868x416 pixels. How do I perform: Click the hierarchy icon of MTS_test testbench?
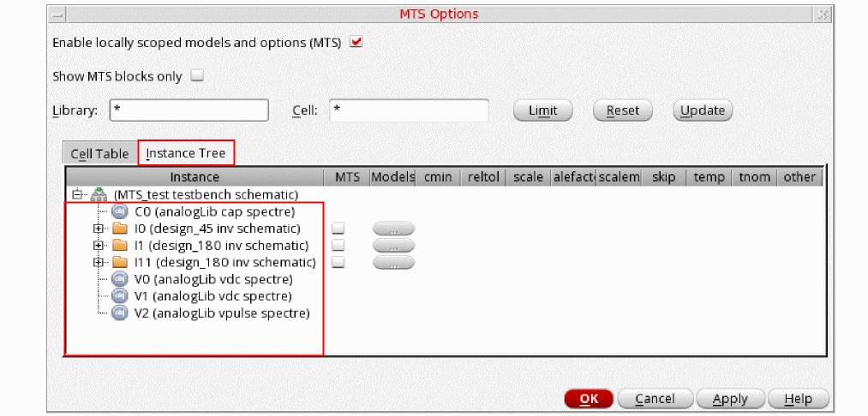(98, 194)
